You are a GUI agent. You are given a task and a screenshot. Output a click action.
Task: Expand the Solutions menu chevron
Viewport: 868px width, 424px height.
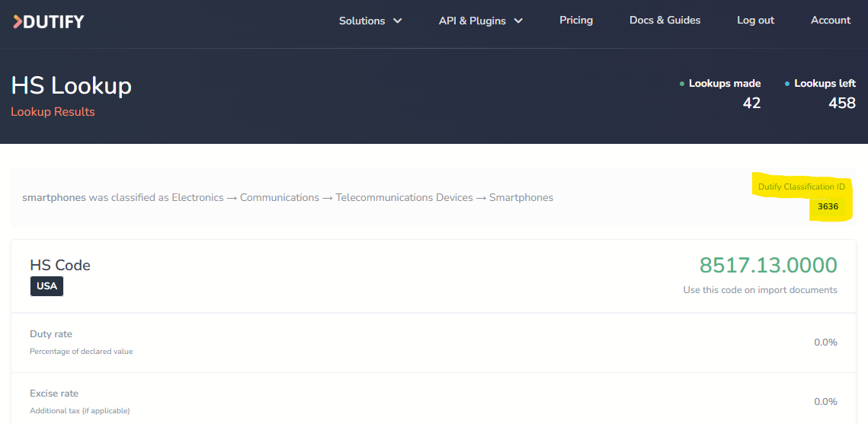point(398,21)
